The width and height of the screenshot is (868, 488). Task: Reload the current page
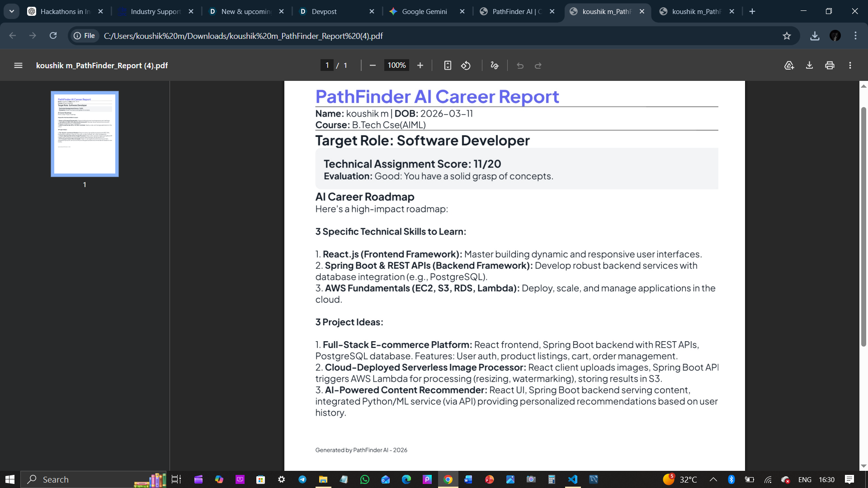pos(53,36)
